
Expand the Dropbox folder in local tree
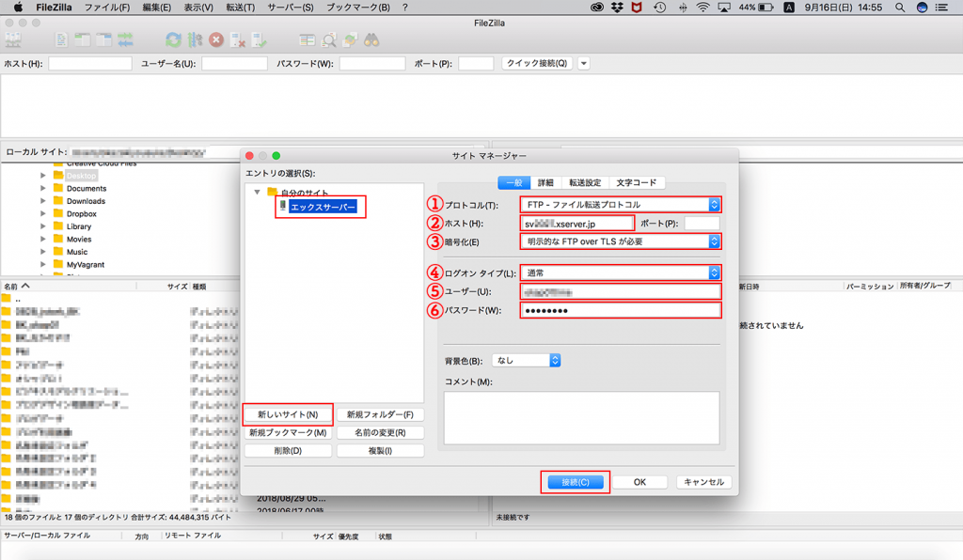coord(43,213)
